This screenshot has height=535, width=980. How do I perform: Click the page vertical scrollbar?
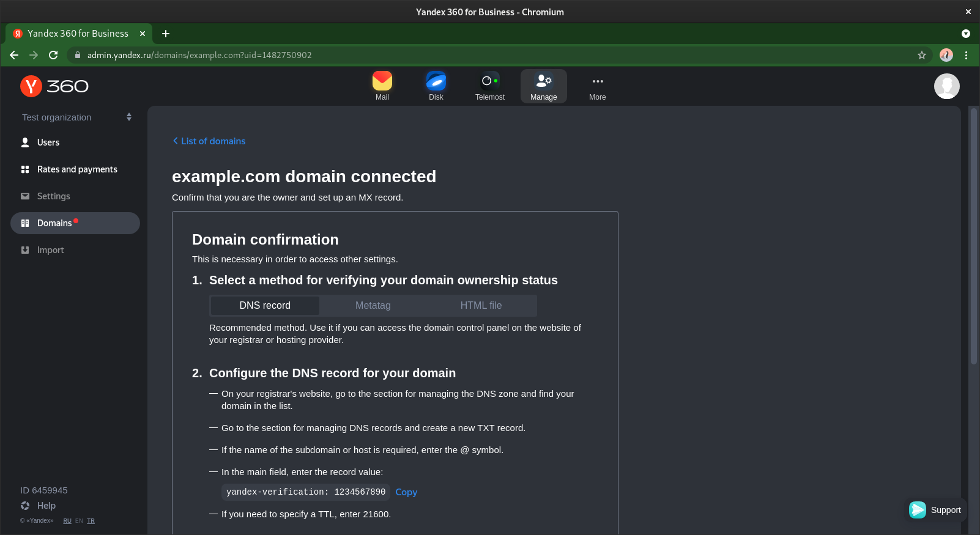974,237
